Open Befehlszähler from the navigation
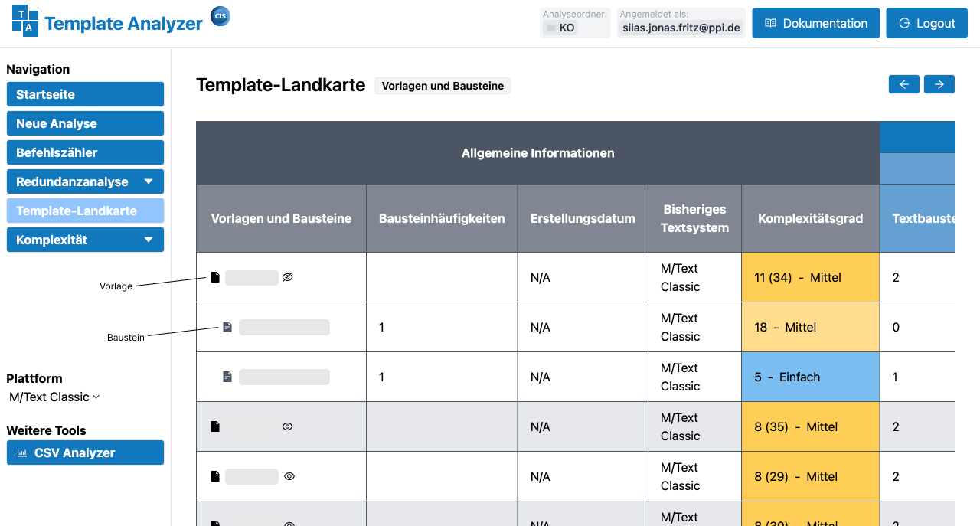The width and height of the screenshot is (980, 526). point(85,152)
